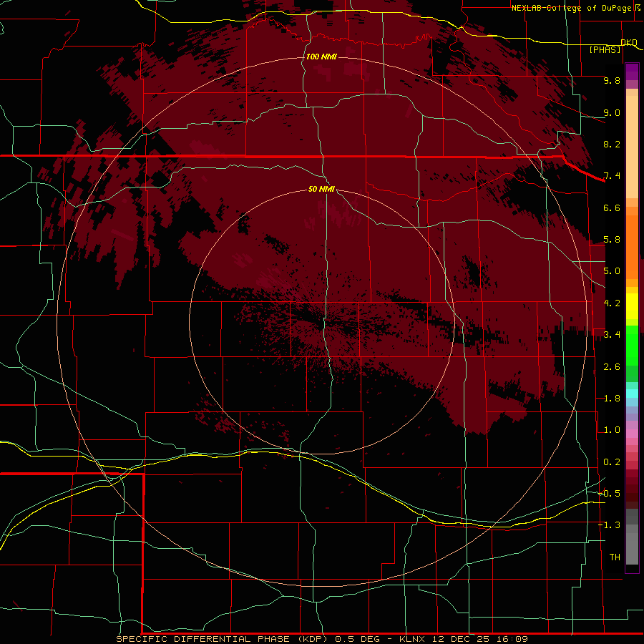Click the 2.6 scale value

(612, 367)
